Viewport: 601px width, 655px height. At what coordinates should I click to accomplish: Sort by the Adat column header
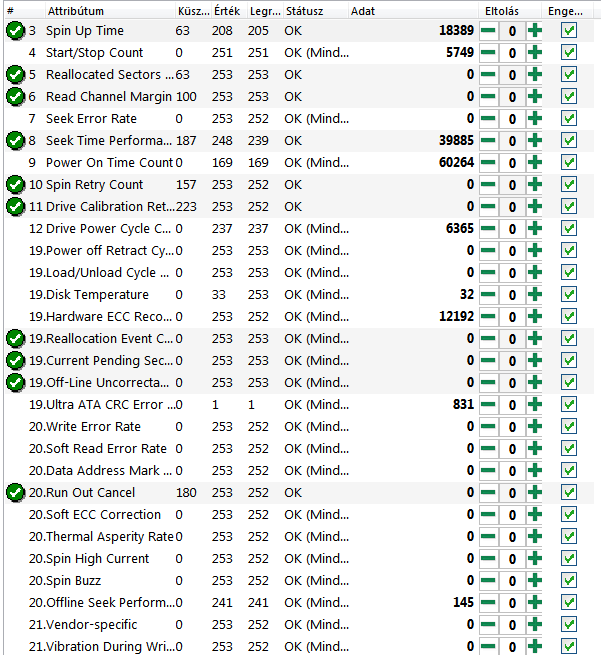point(413,11)
